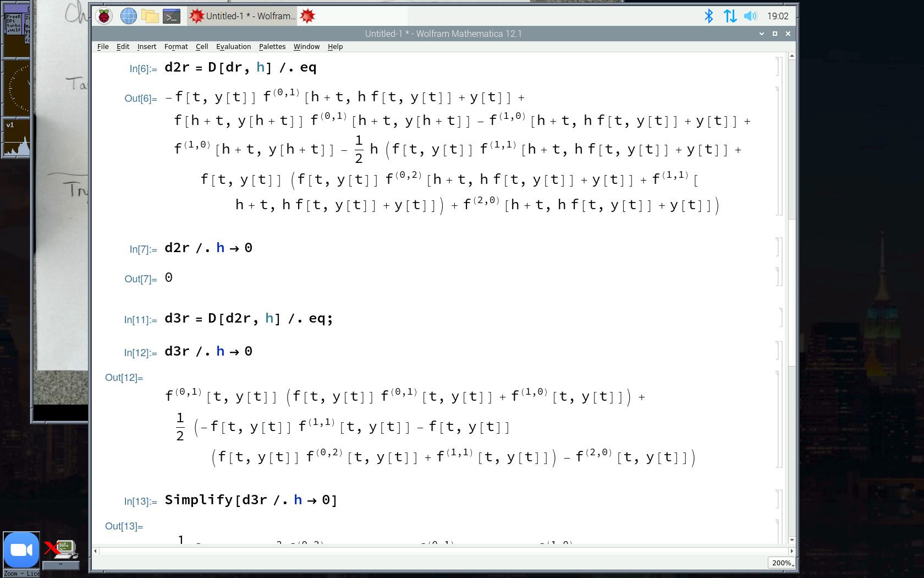Select the Out[12] cell bracket
Viewport: 924px width, 578px height.
778,419
